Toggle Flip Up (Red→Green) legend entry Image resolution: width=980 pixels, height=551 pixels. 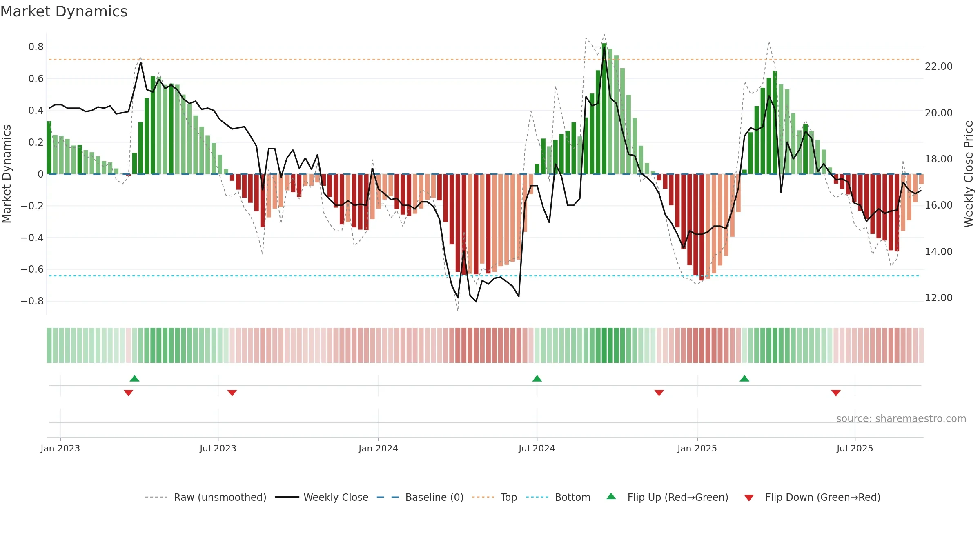[x=667, y=497]
